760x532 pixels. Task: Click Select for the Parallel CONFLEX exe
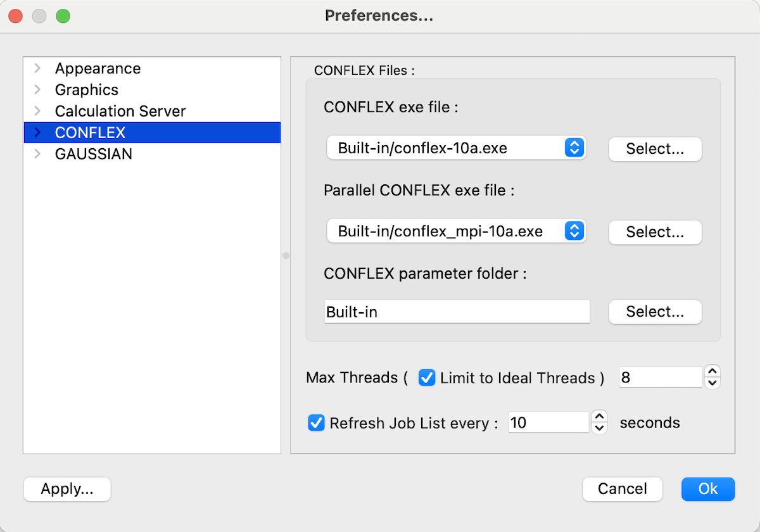(655, 232)
